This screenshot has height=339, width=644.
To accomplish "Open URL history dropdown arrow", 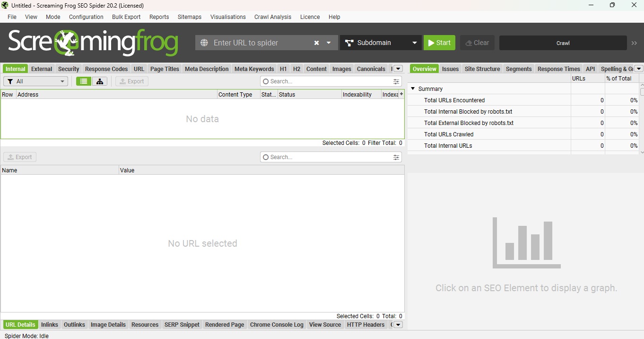I will coord(329,43).
